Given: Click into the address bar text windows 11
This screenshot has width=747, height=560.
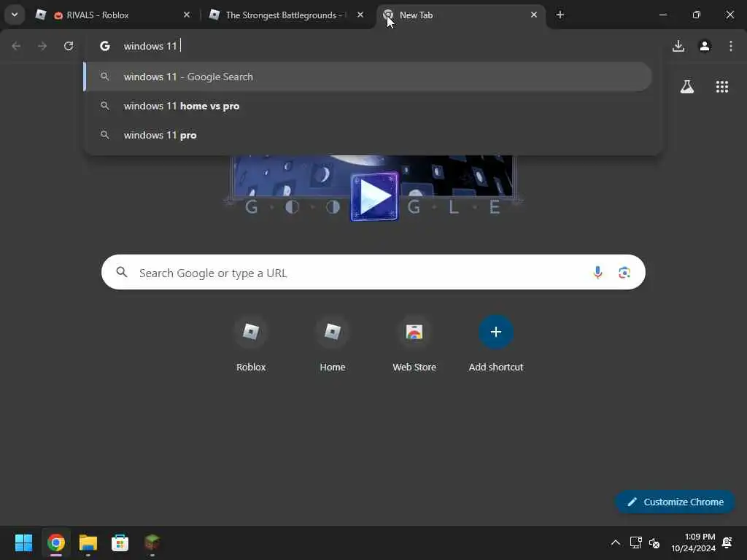Looking at the screenshot, I should pos(150,46).
